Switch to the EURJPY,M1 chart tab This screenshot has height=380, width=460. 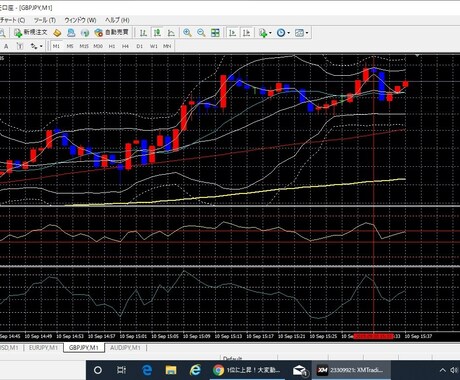(43, 348)
